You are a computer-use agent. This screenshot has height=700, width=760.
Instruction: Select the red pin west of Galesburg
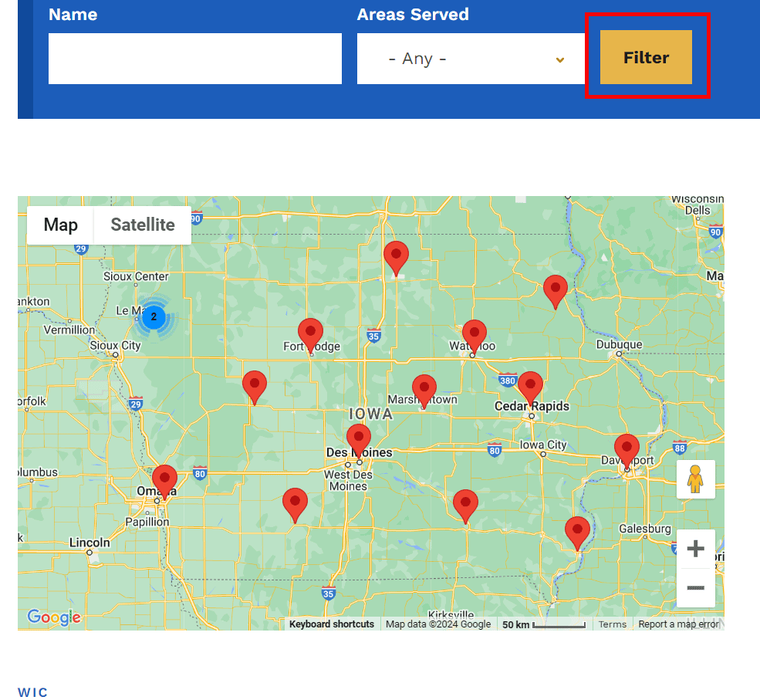point(577,534)
